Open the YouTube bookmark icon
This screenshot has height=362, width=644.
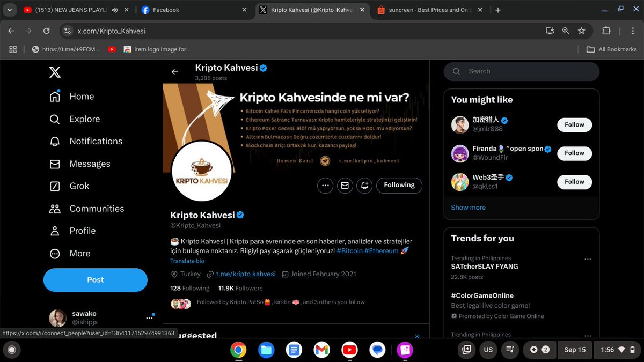tap(112, 49)
